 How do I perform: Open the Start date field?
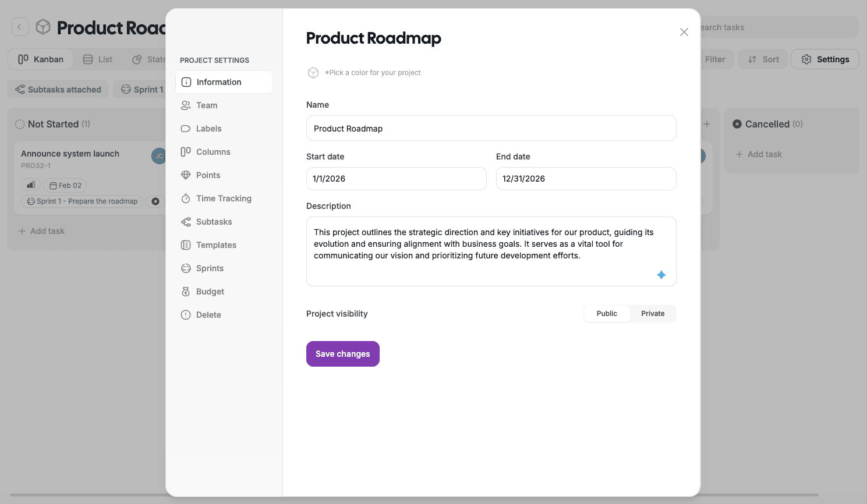pyautogui.click(x=396, y=179)
